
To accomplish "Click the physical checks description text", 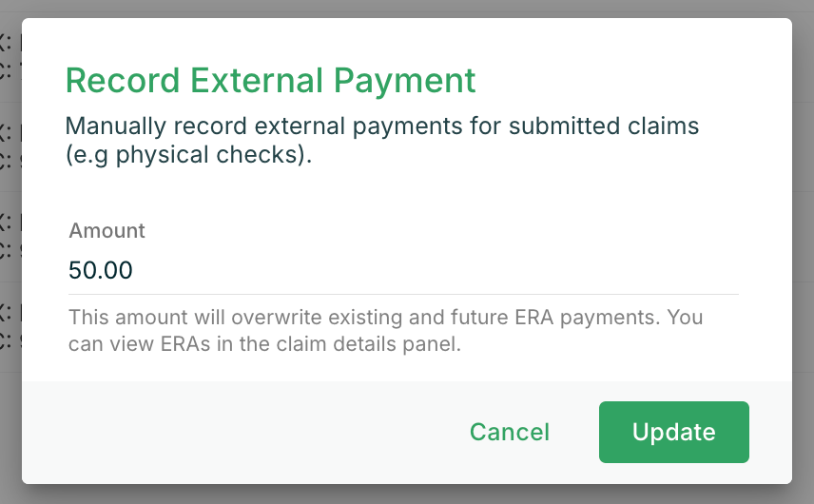I will pyautogui.click(x=382, y=140).
